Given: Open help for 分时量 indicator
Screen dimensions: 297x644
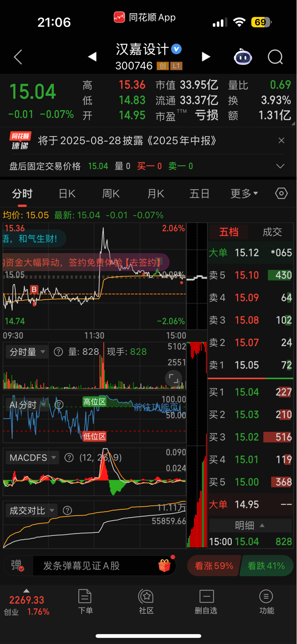Looking at the screenshot, I should coord(58,352).
